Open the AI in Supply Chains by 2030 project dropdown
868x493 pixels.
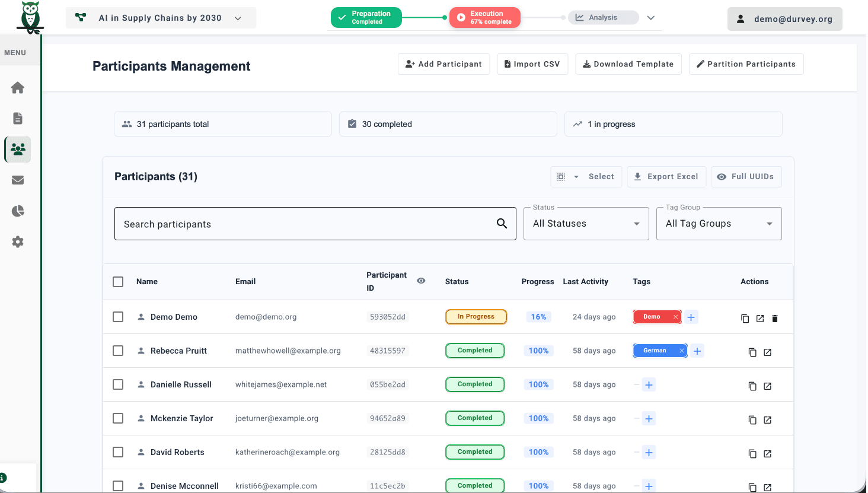[161, 18]
